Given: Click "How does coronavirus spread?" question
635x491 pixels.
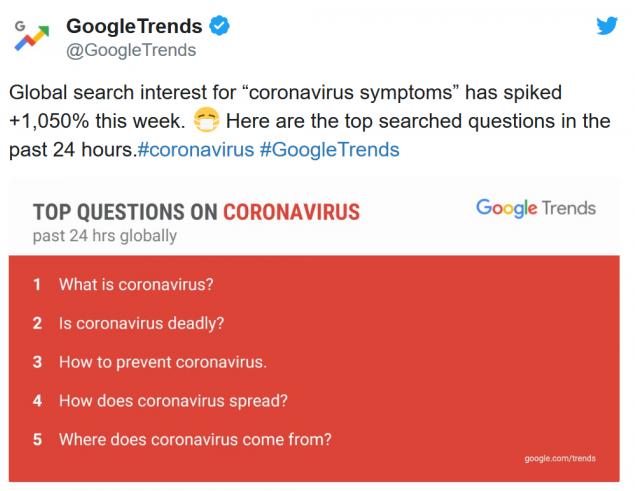Looking at the screenshot, I should (173, 400).
